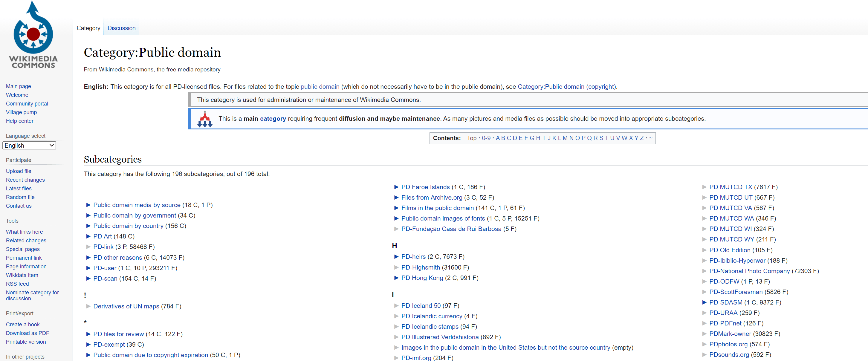868x361 pixels.
Task: Expand PD-scan subcategory triangle
Action: coord(88,279)
